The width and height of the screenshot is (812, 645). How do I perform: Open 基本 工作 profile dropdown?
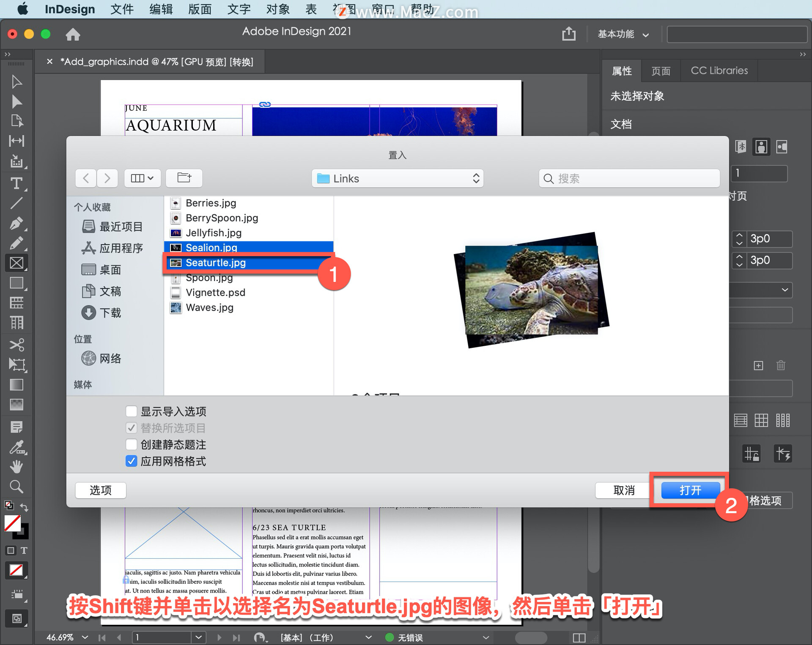pyautogui.click(x=368, y=637)
